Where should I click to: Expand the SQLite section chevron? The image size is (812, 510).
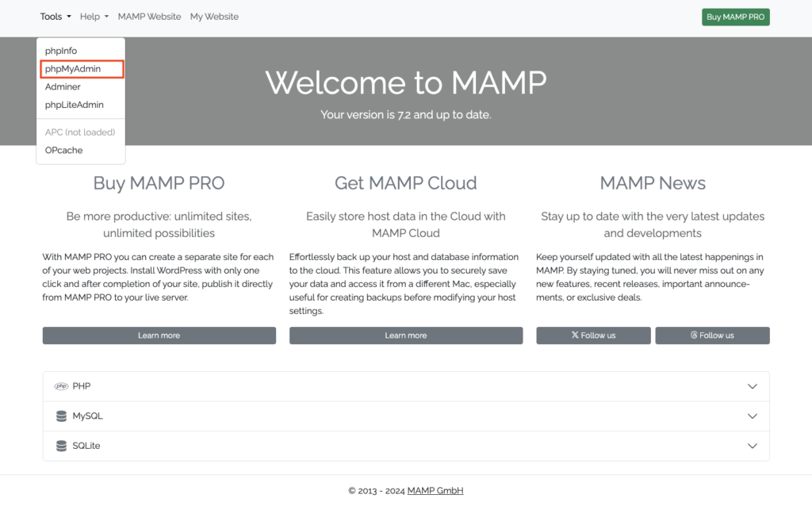[753, 446]
